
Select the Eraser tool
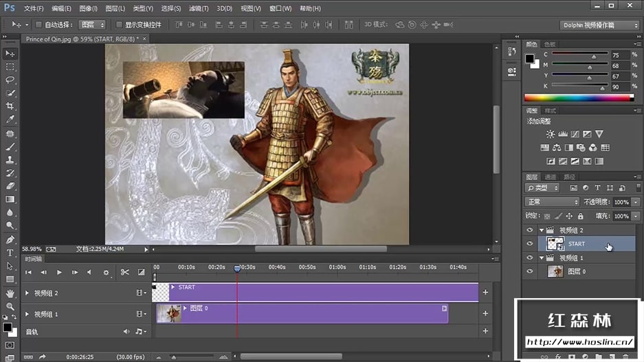(10, 186)
